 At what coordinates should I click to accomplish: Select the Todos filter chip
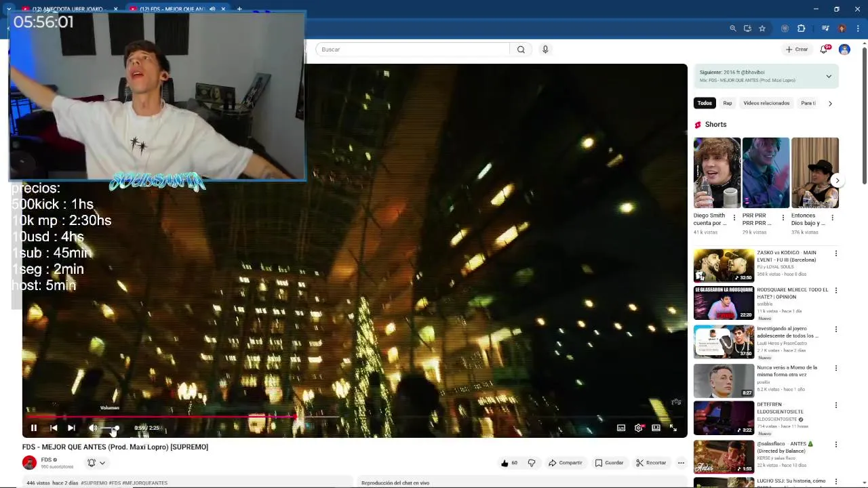(x=705, y=103)
